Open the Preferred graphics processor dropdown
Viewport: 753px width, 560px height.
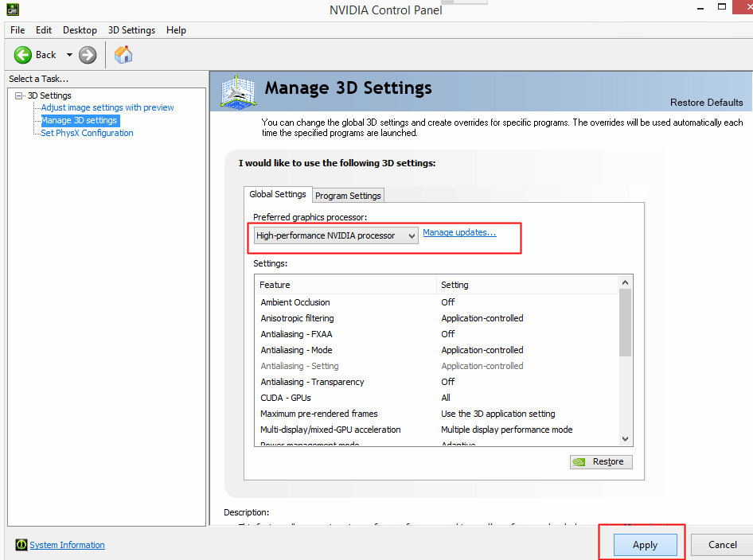(x=336, y=235)
